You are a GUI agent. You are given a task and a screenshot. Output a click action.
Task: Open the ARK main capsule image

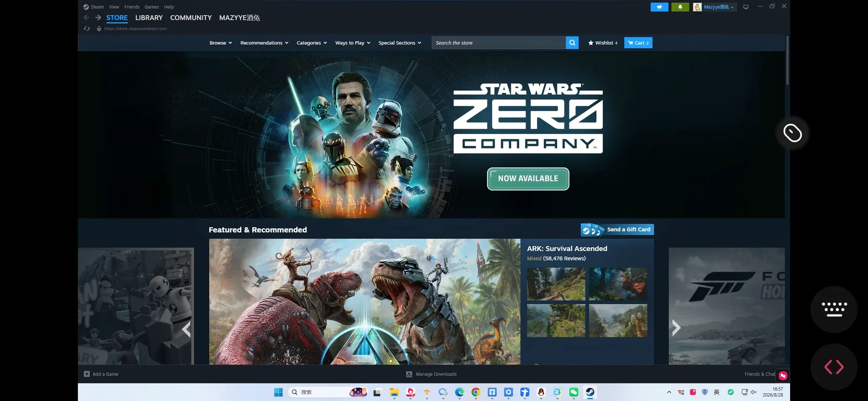365,301
